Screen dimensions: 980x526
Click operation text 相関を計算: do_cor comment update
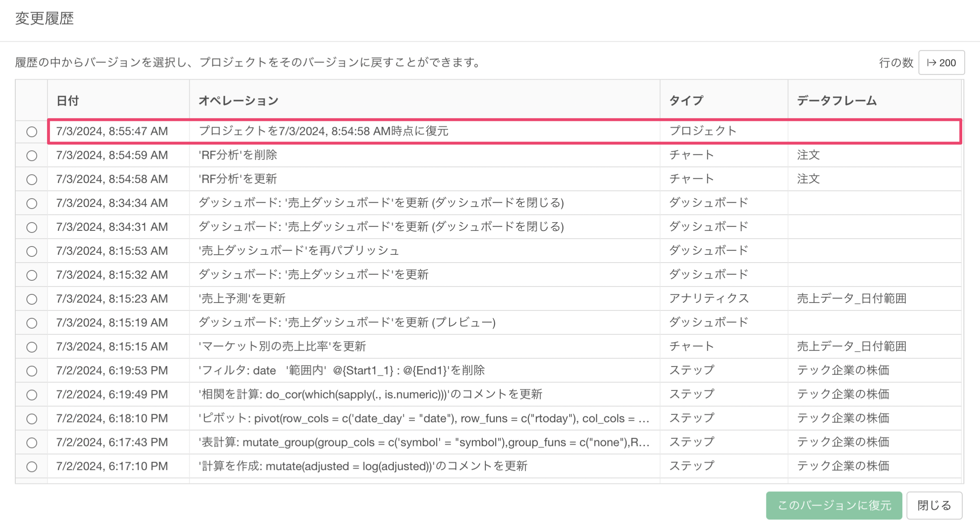370,395
